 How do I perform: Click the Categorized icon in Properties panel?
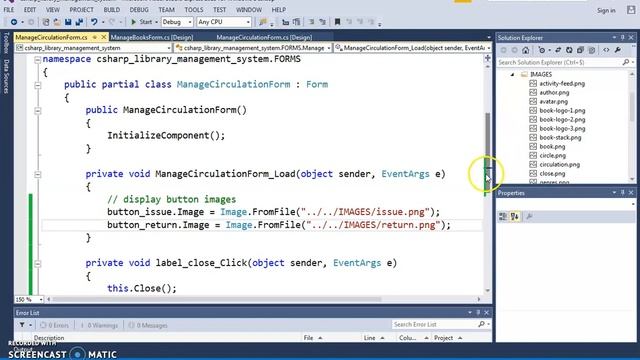(x=503, y=217)
